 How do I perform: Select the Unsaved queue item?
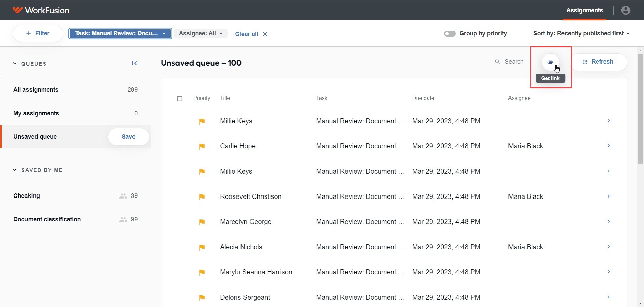point(75,137)
